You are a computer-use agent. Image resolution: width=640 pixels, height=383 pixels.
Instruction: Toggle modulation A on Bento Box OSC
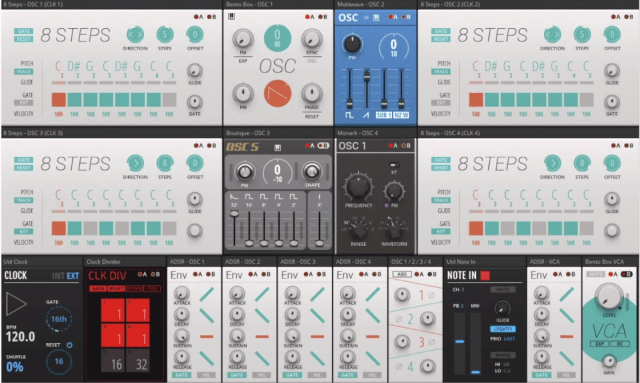[x=309, y=17]
